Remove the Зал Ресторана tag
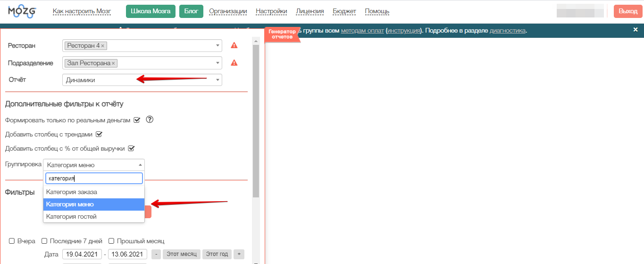This screenshot has width=644, height=264. click(x=113, y=63)
